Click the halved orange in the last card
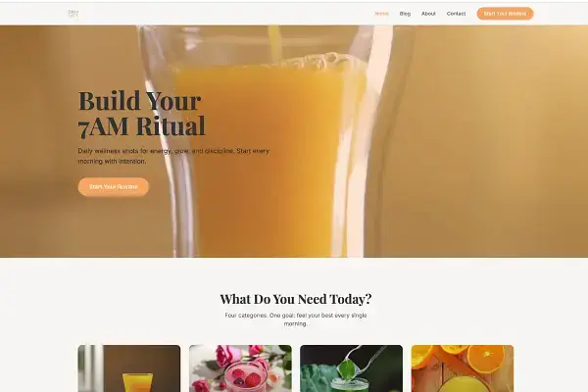Viewport: 588px width, 392px height. point(486,357)
